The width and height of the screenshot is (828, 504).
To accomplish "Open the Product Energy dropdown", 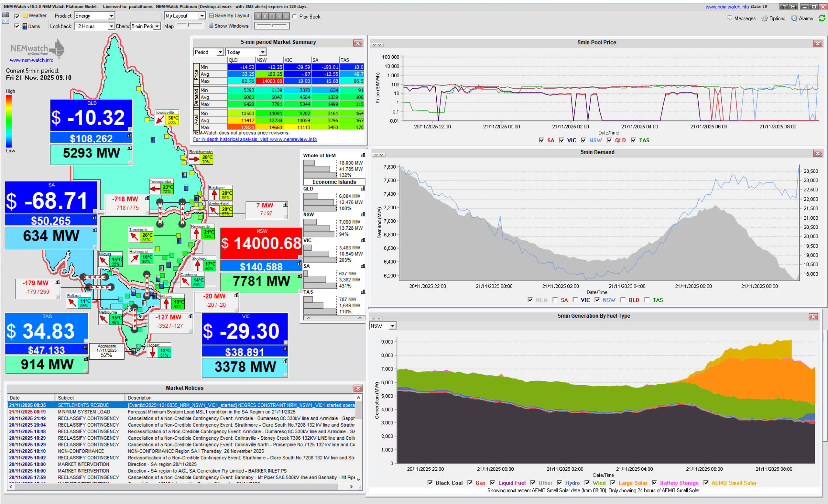I will 111,16.
